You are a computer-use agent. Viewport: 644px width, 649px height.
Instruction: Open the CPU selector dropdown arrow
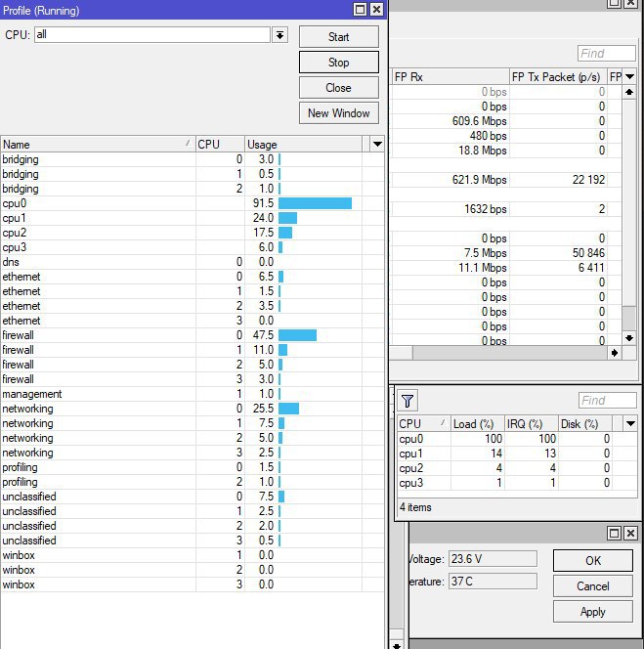pos(279,35)
